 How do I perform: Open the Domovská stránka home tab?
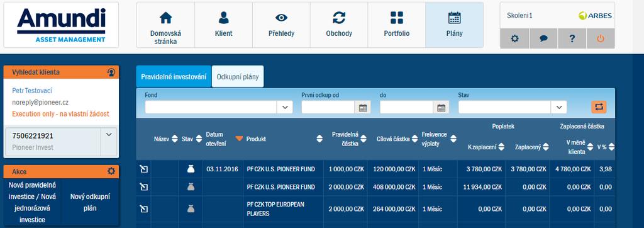(165, 25)
